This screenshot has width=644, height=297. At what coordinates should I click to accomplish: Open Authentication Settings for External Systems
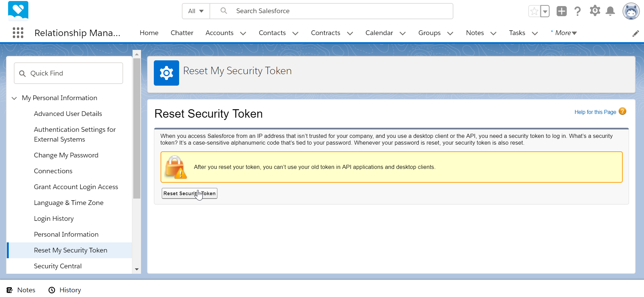click(x=75, y=135)
